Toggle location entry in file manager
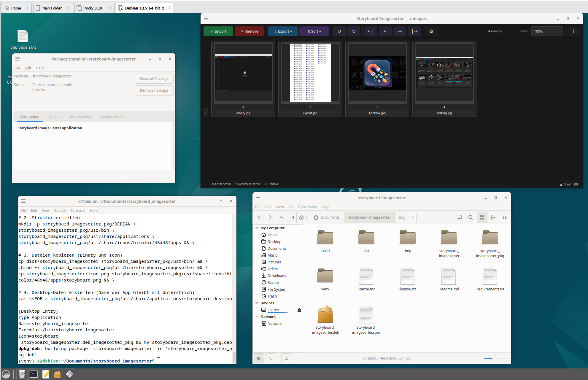 point(460,217)
